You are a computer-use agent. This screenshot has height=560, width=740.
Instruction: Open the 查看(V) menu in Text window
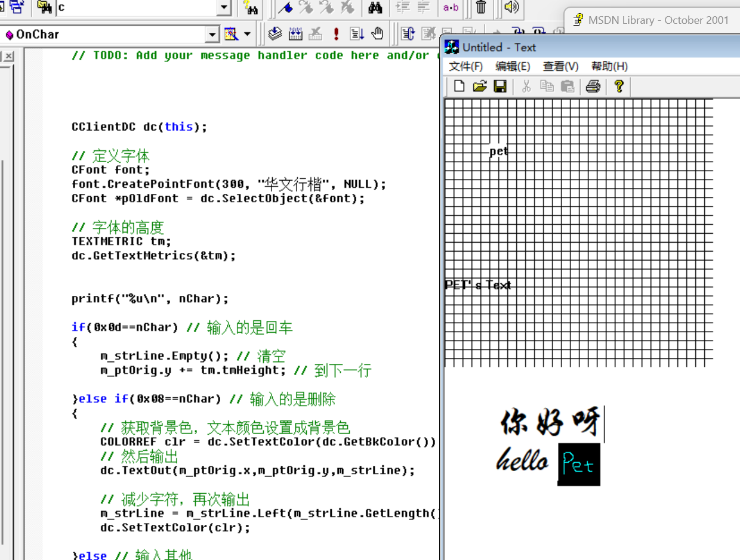(560, 66)
